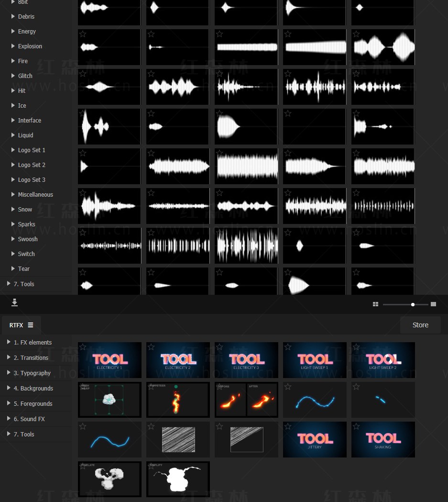448x502 pixels.
Task: Select the Hit category label
Action: [22, 90]
